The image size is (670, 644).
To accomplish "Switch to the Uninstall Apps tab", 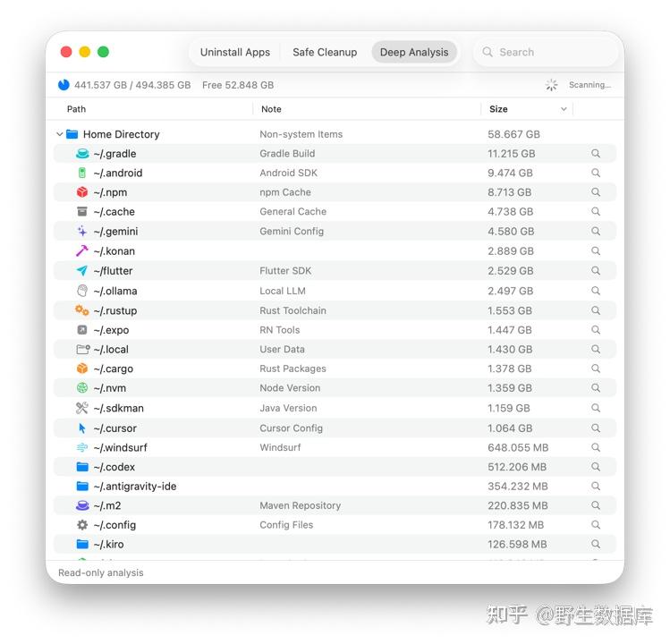I will tap(235, 52).
